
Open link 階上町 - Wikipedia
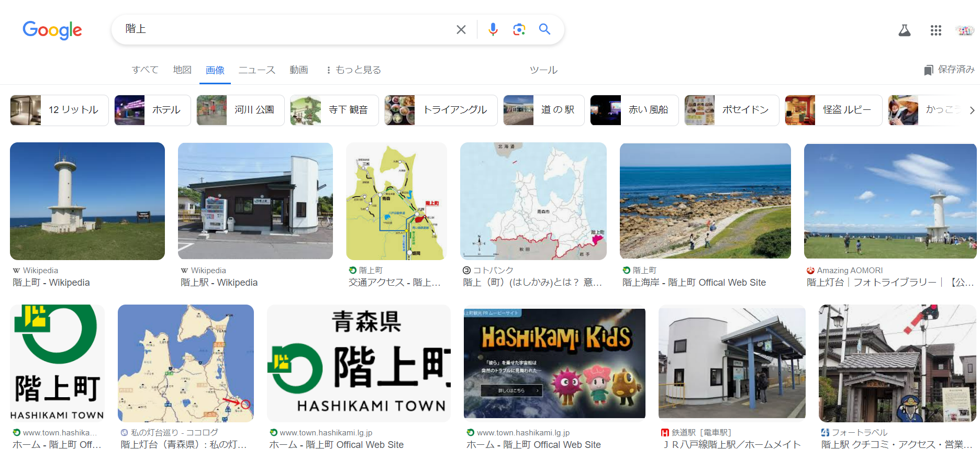pos(51,283)
